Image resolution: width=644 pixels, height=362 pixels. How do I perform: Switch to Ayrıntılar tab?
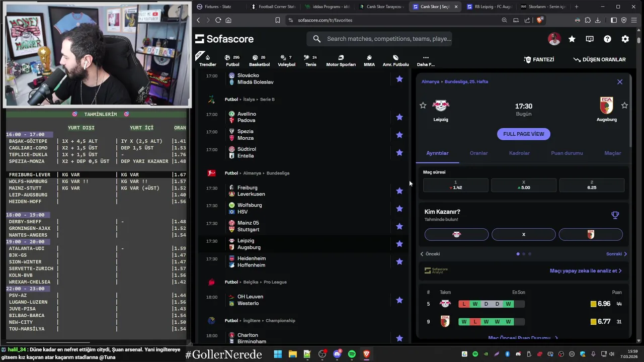click(437, 153)
